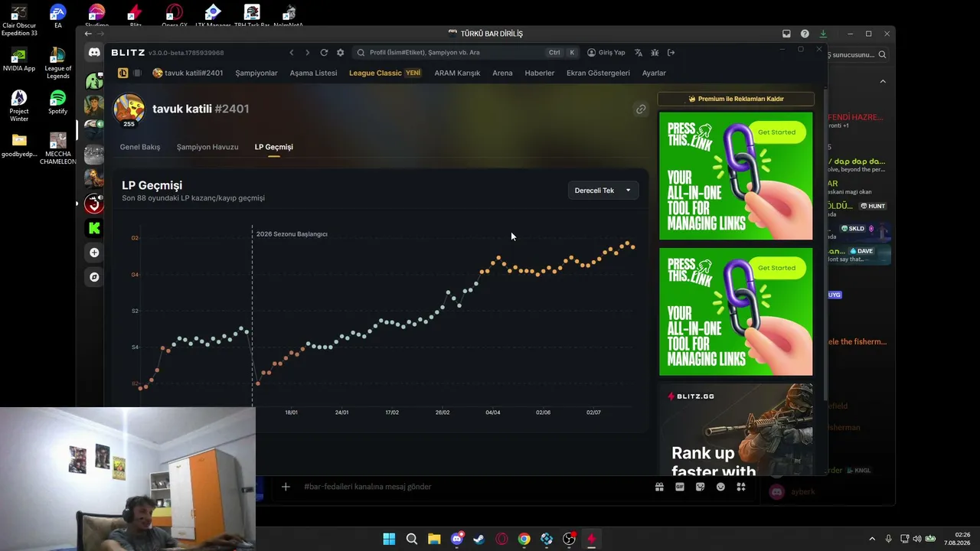980x551 pixels.
Task: Click Discord download update arrow icon
Action: click(823, 34)
